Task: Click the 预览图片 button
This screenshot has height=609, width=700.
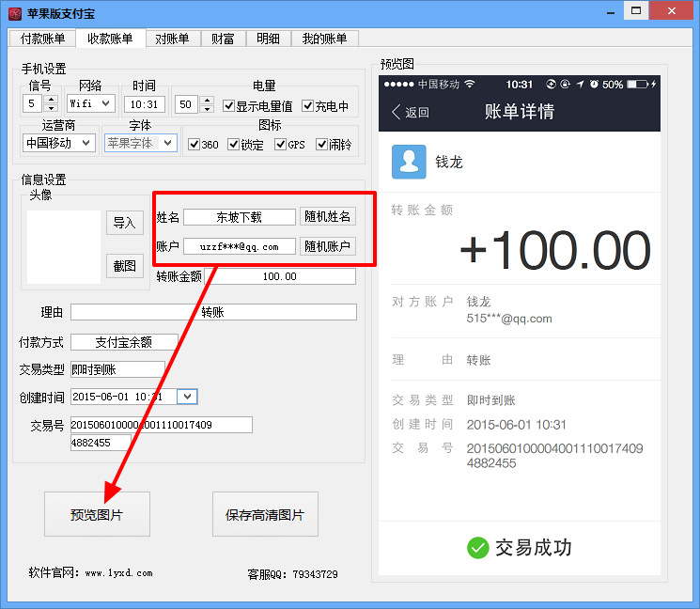Action: pyautogui.click(x=97, y=514)
